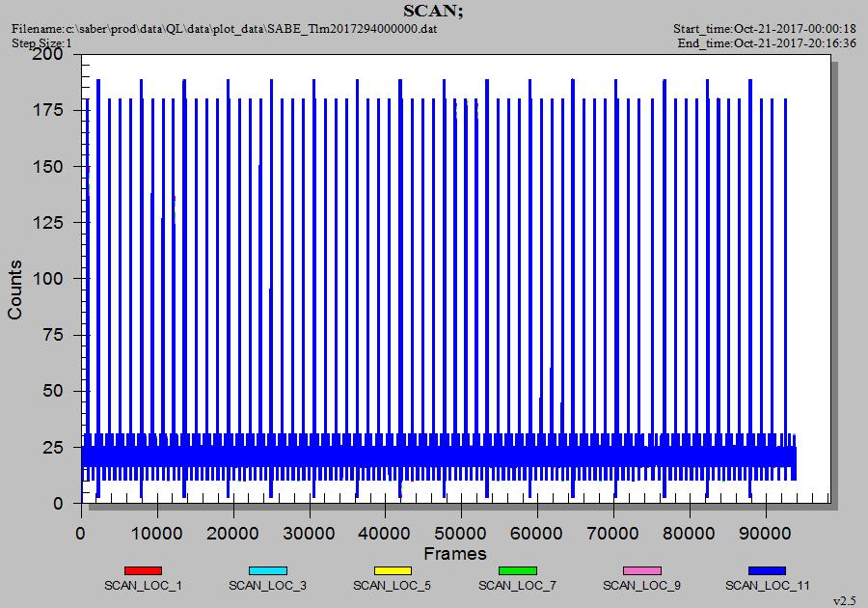Click the 'SCAN;' plot title

(x=433, y=11)
